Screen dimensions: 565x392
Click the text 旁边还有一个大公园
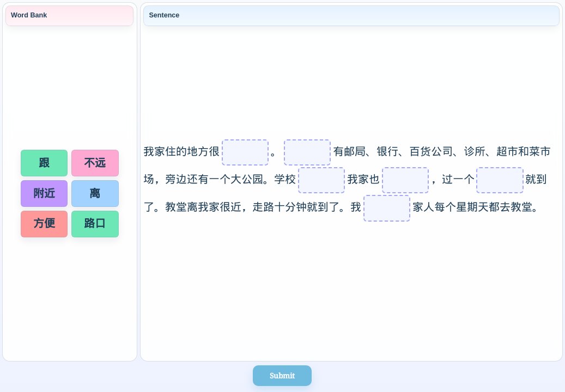point(214,179)
